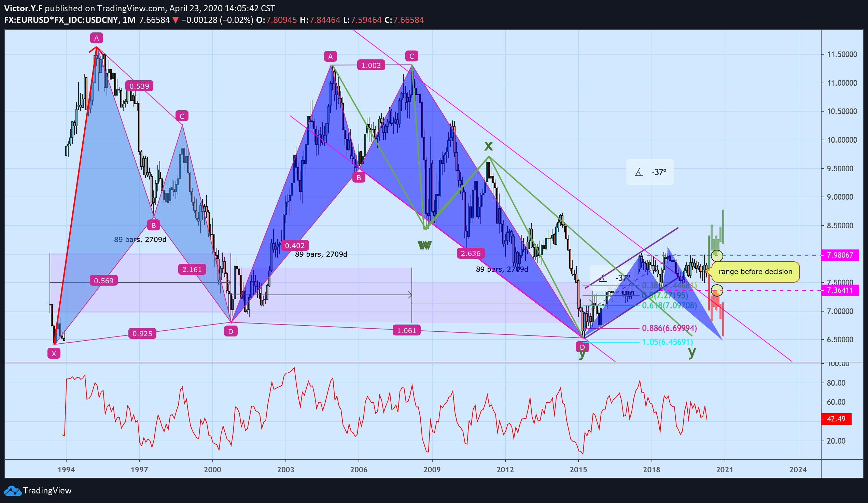Select the 0.539 ratio label

pyautogui.click(x=139, y=86)
